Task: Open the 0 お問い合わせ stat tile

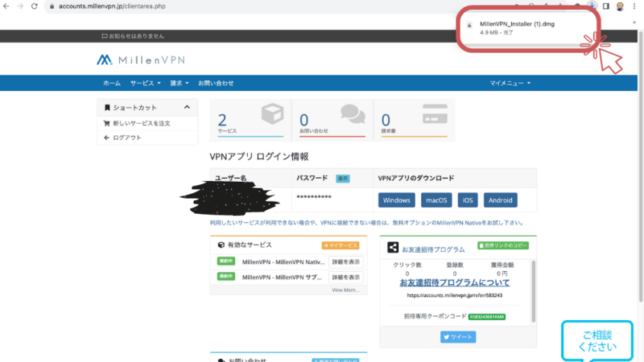Action: 332,120
